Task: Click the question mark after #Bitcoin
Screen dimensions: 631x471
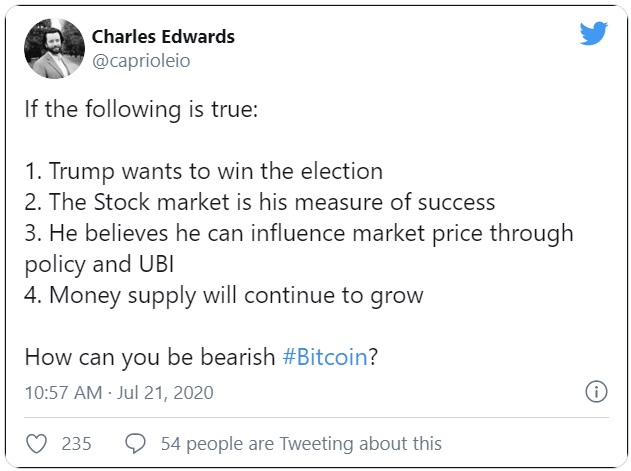Action: tap(373, 357)
